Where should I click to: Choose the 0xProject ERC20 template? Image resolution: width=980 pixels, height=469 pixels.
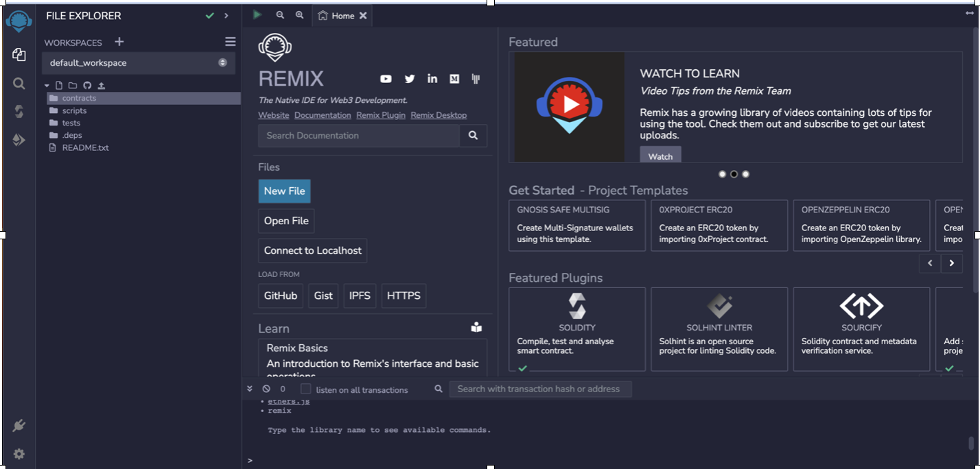pyautogui.click(x=719, y=226)
